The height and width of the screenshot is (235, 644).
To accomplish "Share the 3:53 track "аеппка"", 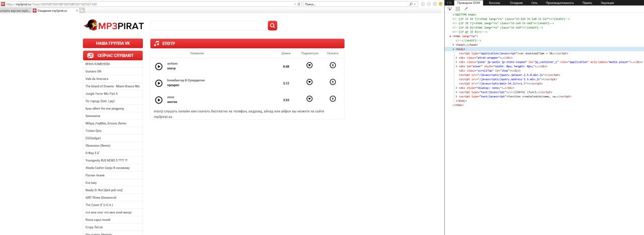I will [x=309, y=99].
